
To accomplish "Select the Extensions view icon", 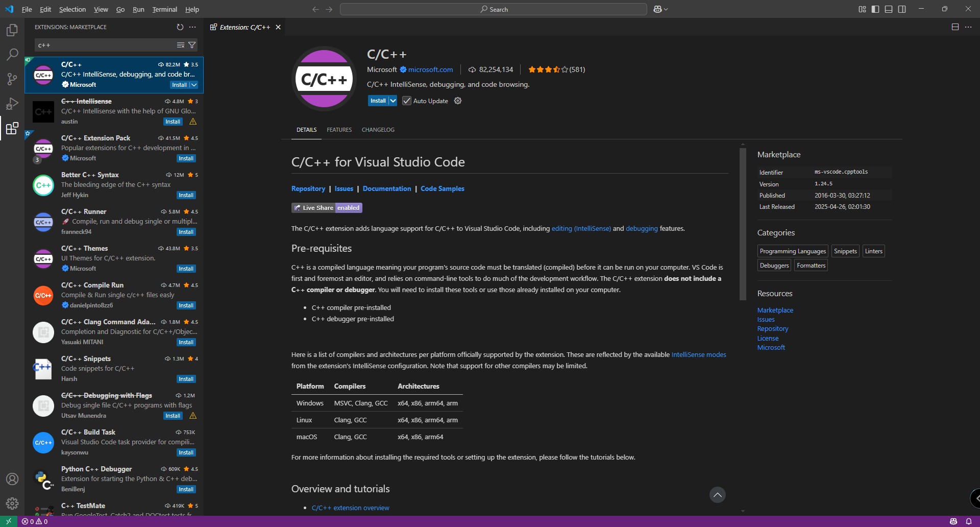I will 12,128.
